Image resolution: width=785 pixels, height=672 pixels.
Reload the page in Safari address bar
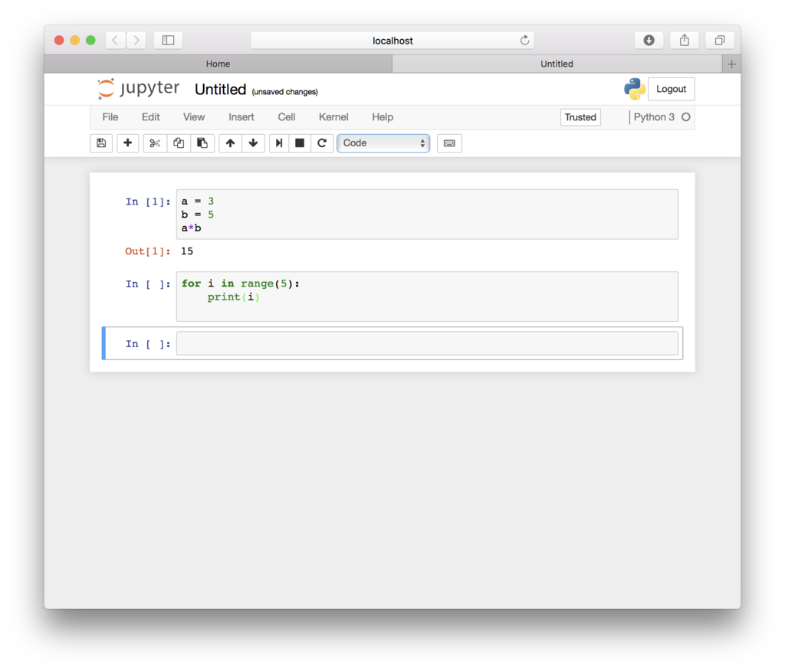(x=524, y=40)
